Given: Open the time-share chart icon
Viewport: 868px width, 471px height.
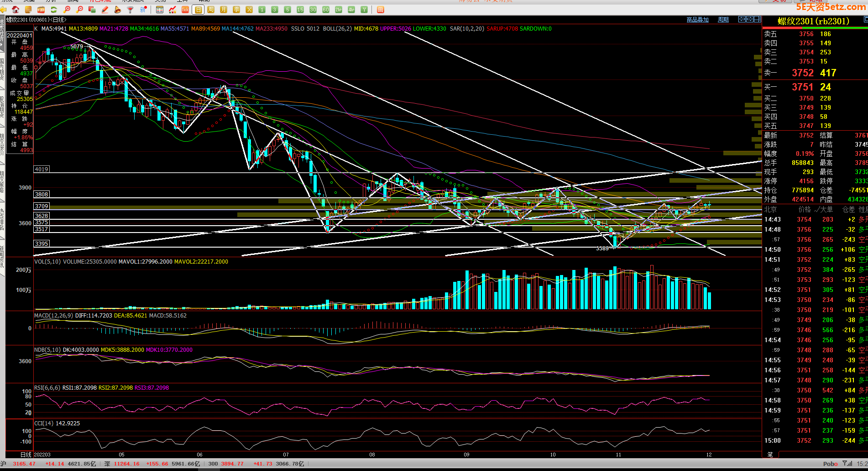Looking at the screenshot, I should click(x=173, y=10).
